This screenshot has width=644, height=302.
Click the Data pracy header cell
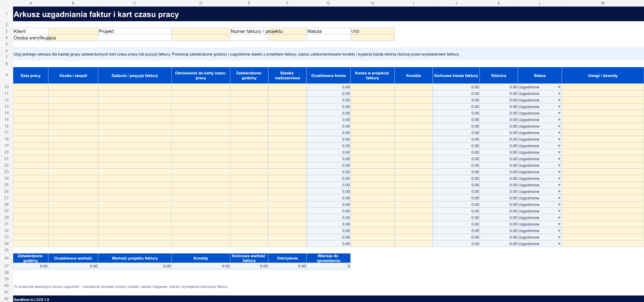pos(31,75)
